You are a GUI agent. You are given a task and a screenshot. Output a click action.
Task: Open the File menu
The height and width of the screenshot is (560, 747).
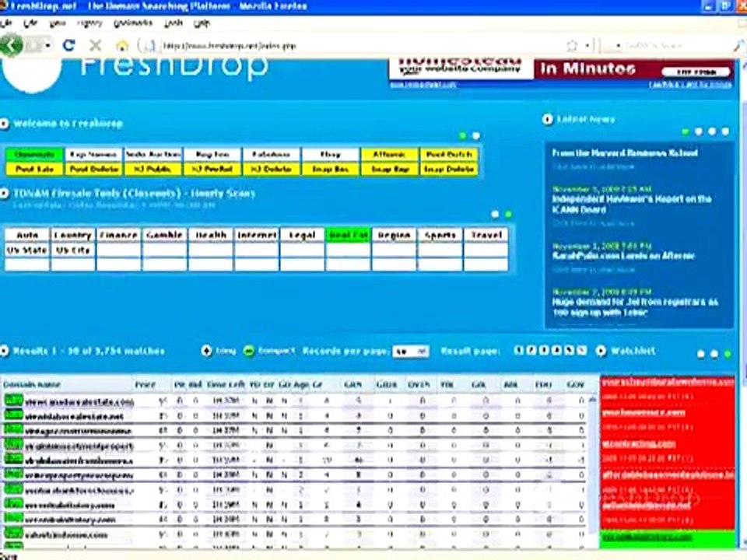[7, 23]
